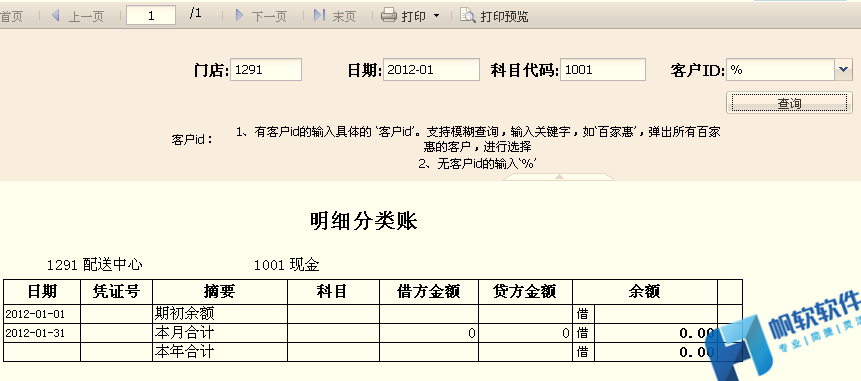Click the 科目代码 field containing 1001
The width and height of the screenshot is (861, 381).
(603, 70)
